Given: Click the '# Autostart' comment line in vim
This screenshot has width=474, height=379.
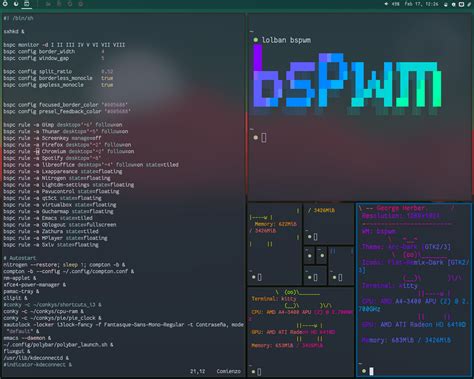Looking at the screenshot, I should pyautogui.click(x=20, y=258).
